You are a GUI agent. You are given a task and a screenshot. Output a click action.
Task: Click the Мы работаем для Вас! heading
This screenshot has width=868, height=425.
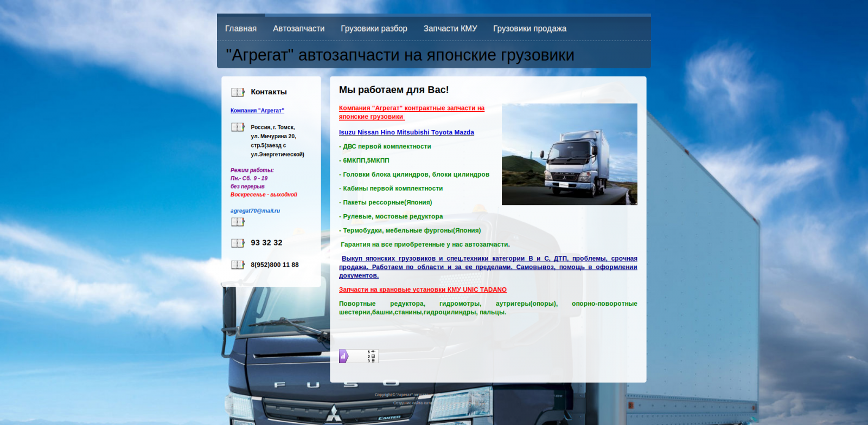394,90
